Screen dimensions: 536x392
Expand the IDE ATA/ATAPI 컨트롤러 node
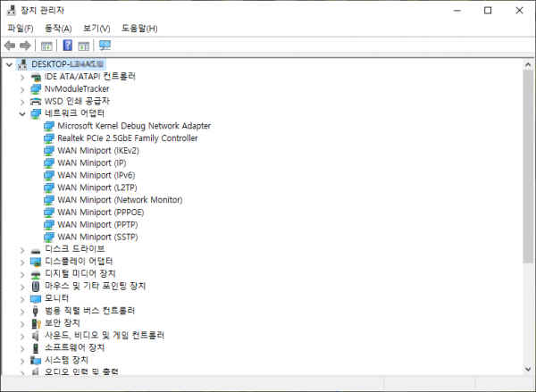pos(22,77)
